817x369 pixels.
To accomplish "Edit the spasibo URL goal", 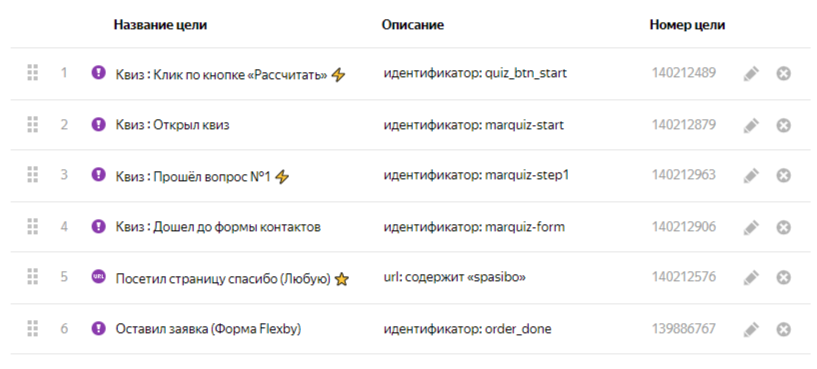I will [x=751, y=278].
